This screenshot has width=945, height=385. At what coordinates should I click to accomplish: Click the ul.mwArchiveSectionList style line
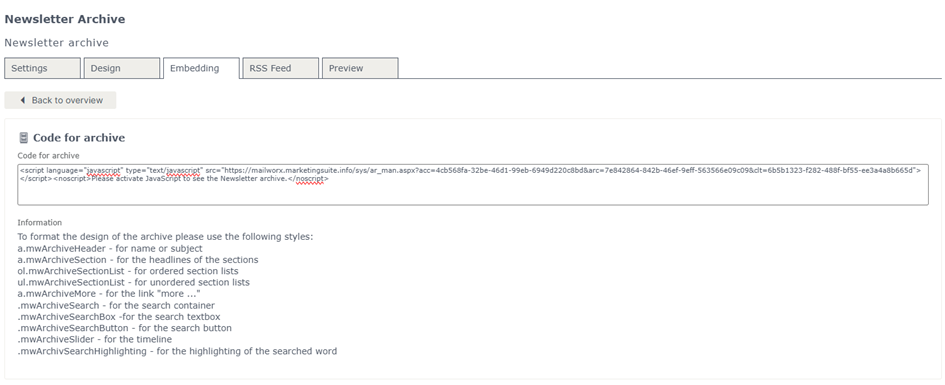click(133, 282)
